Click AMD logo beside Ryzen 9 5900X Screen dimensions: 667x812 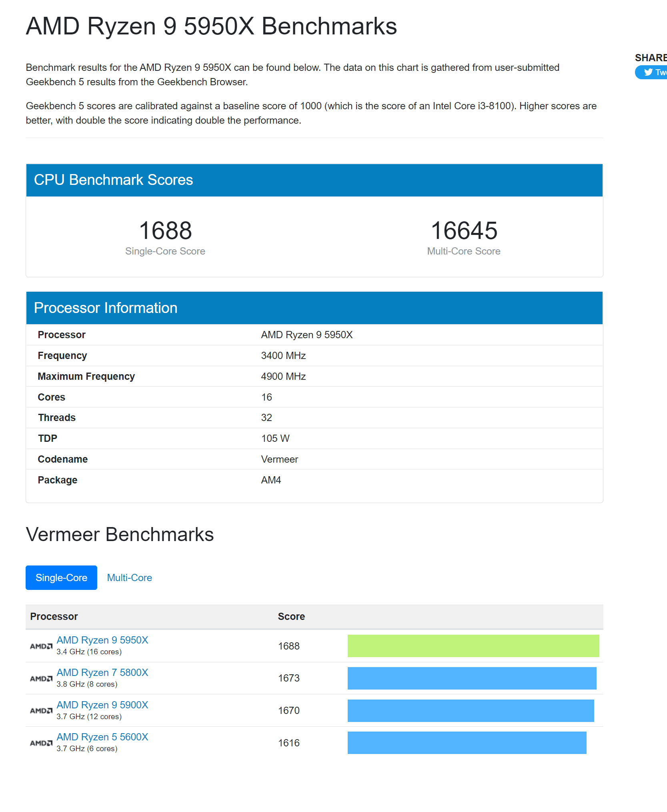(41, 710)
